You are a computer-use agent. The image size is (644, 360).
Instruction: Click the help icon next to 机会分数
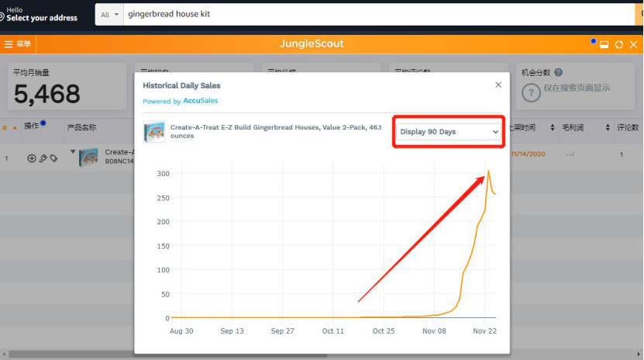click(558, 72)
